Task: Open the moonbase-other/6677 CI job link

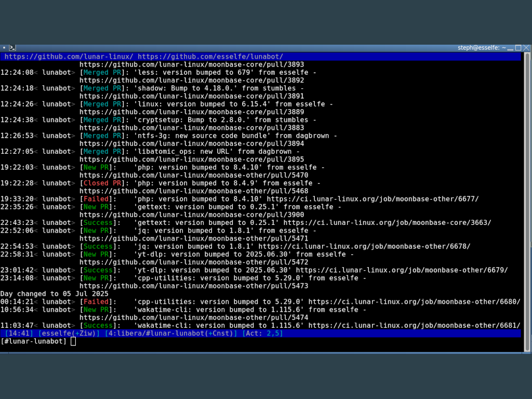Action: click(373, 199)
